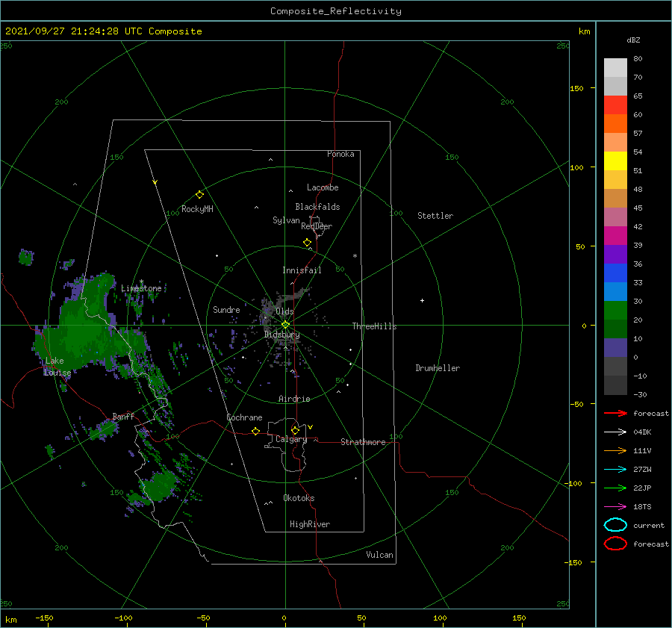
Task: Click the Calgary city label
Action: point(291,439)
